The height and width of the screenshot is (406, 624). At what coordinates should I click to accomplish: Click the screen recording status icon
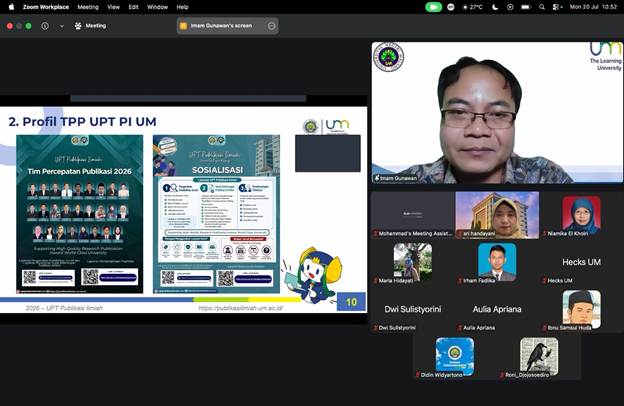coord(510,7)
